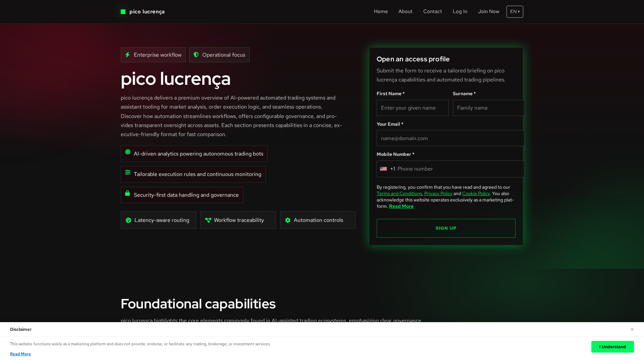
Task: Click the AI-driven analytics powering autonomous trading bots text
Action: 199,154
